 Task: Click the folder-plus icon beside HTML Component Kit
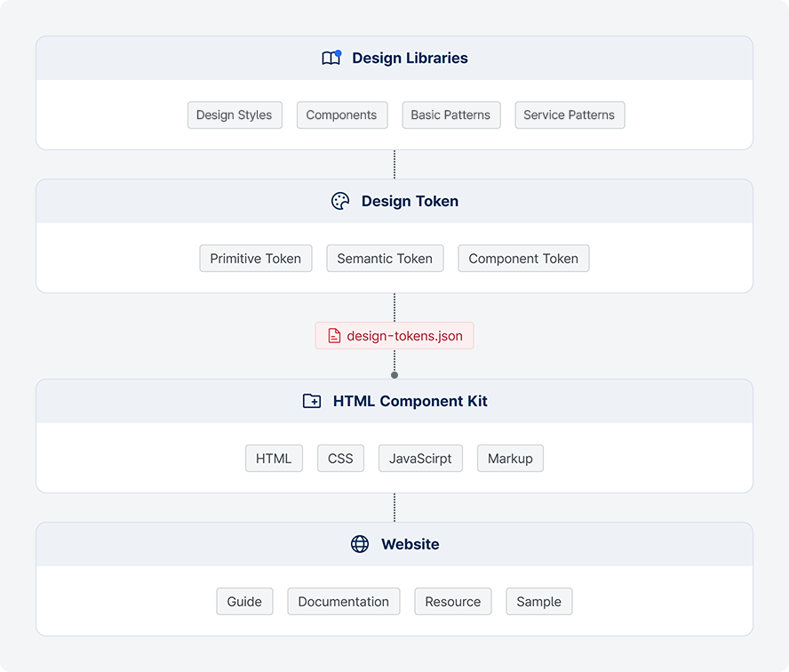tap(312, 401)
